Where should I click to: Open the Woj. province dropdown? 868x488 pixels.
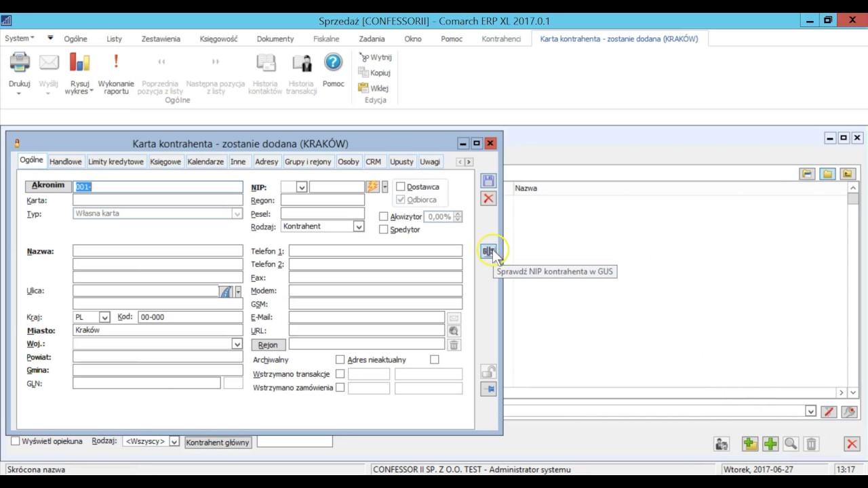point(237,344)
